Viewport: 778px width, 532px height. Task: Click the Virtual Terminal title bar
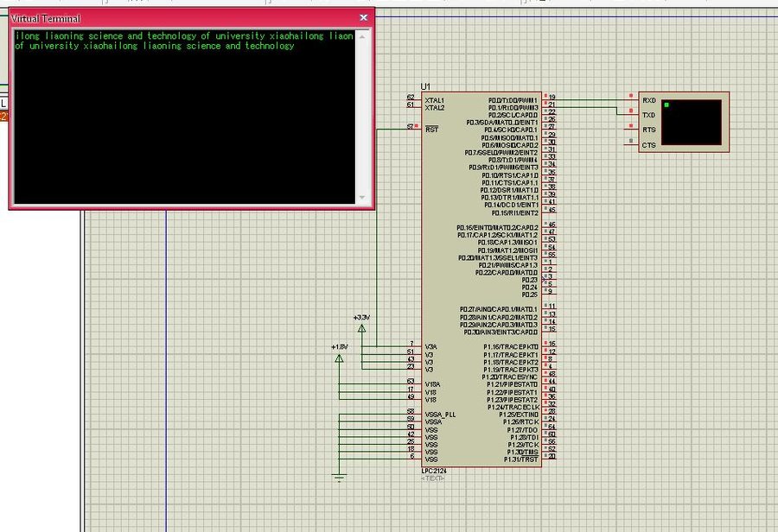click(173, 17)
